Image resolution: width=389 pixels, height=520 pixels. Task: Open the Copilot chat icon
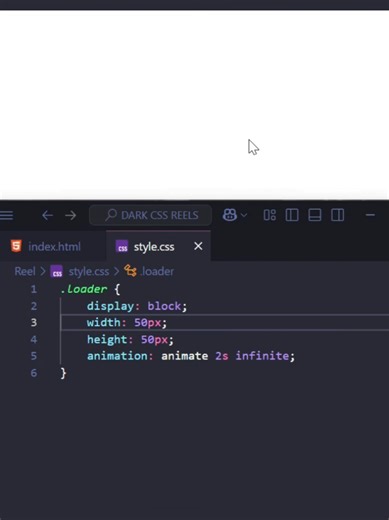click(229, 215)
